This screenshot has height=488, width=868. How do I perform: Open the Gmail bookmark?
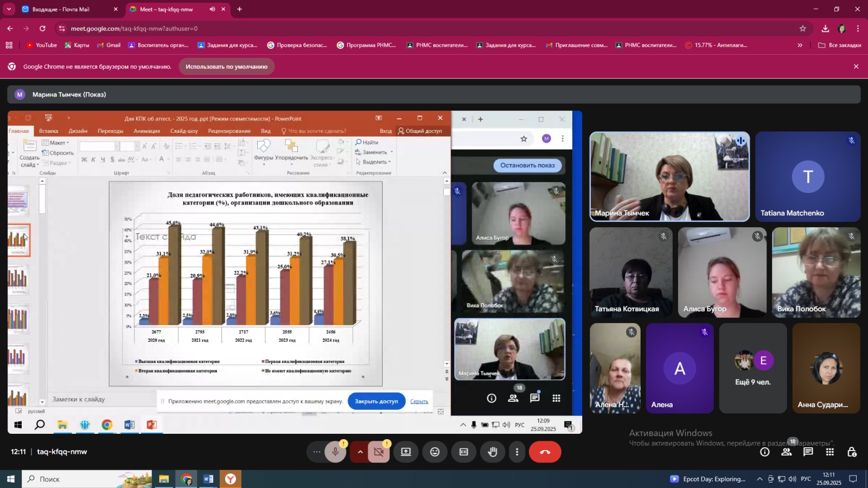pos(108,45)
